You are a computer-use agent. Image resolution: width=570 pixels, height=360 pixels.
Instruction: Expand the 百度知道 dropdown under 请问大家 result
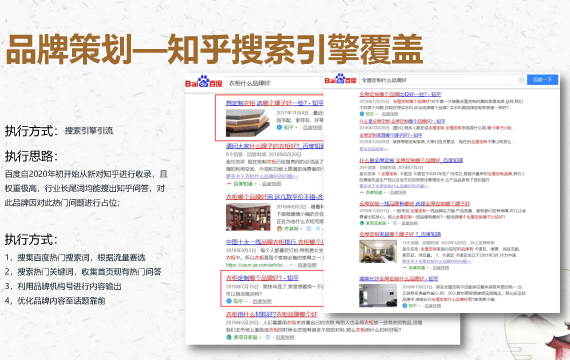(257, 184)
